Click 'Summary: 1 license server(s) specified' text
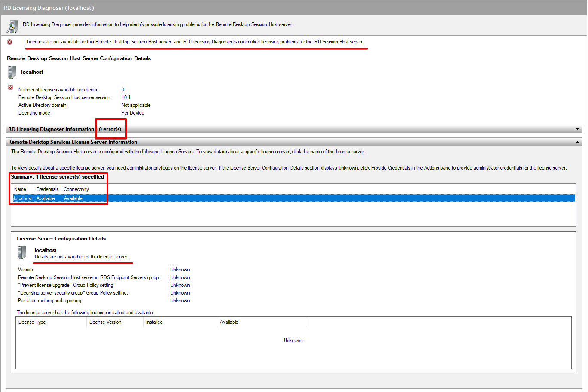Image resolution: width=588 pixels, height=392 pixels. pyautogui.click(x=58, y=177)
